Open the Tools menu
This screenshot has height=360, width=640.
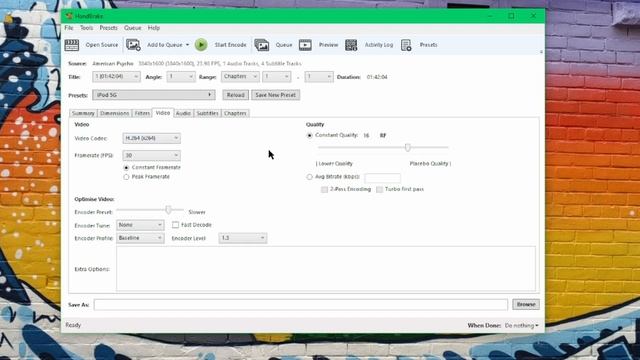[87, 28]
